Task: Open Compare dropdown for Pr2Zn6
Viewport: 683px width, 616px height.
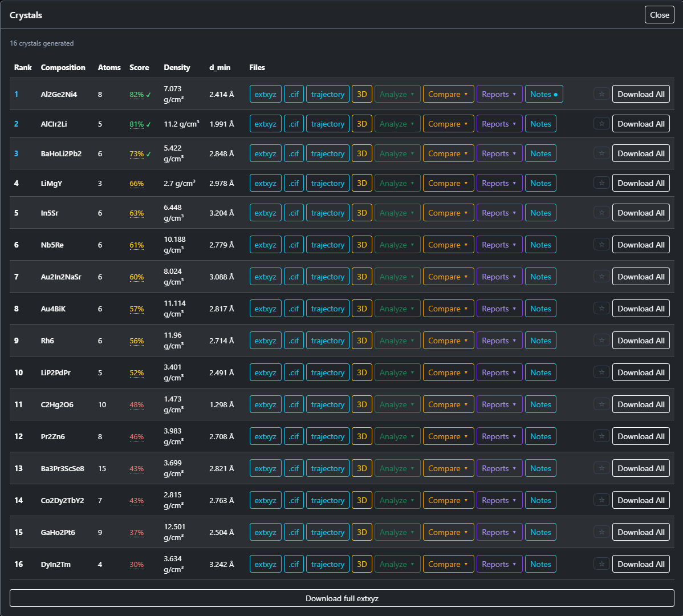Action: [448, 436]
